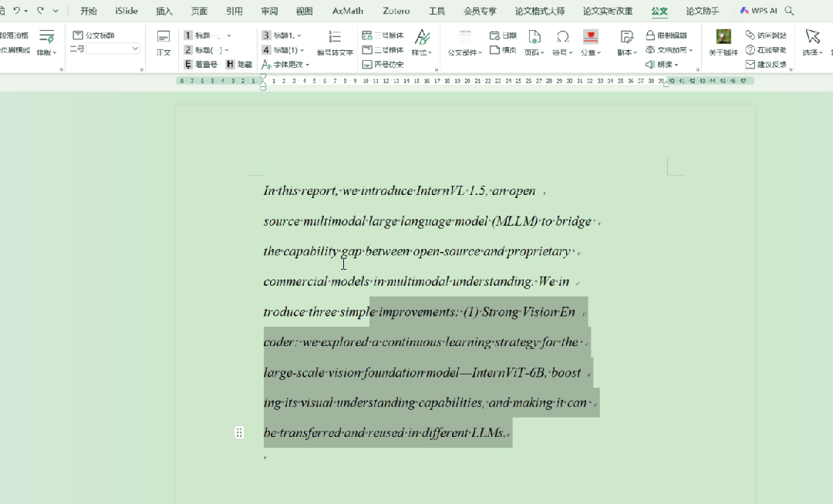Apply 四号仿宋 font preset
This screenshot has height=504, width=833.
tap(383, 64)
